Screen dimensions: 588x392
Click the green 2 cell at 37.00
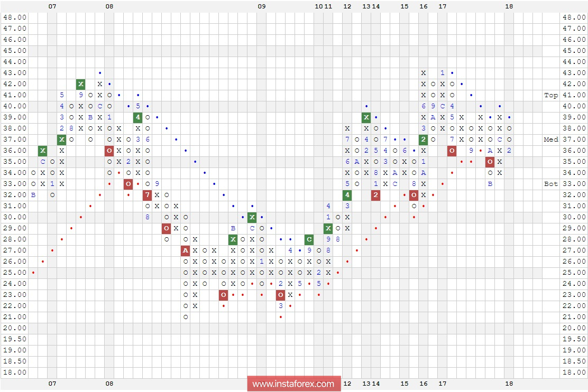tap(424, 139)
